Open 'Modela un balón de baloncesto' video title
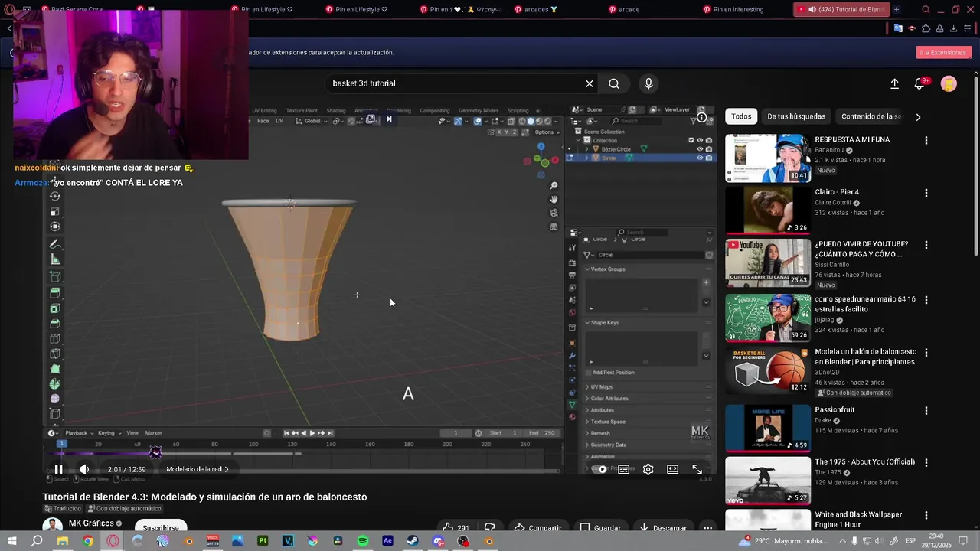 865,357
